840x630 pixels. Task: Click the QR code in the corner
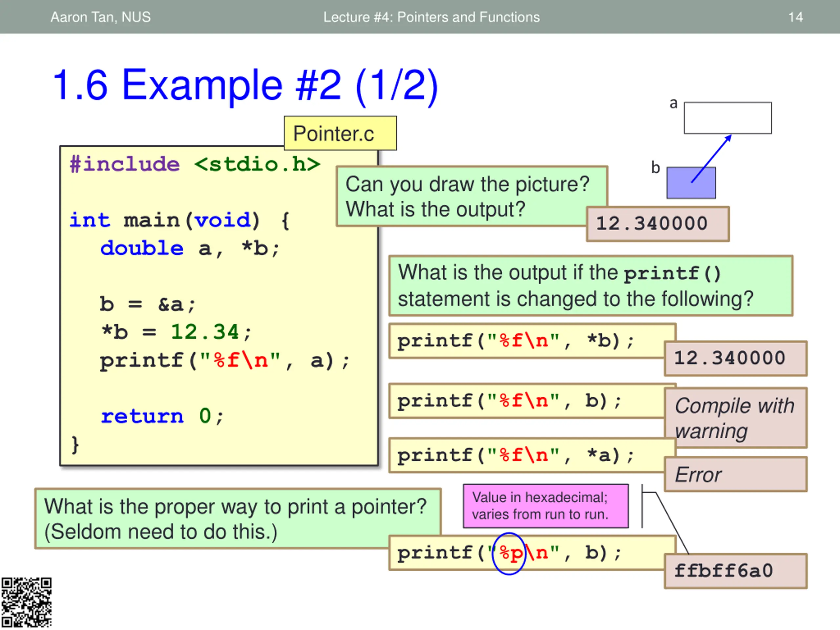26,602
